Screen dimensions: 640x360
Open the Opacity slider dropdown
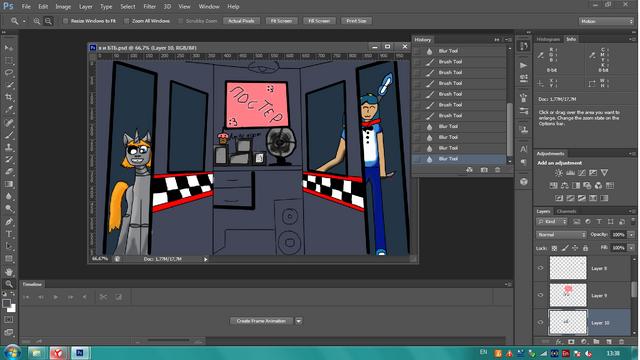(631, 235)
